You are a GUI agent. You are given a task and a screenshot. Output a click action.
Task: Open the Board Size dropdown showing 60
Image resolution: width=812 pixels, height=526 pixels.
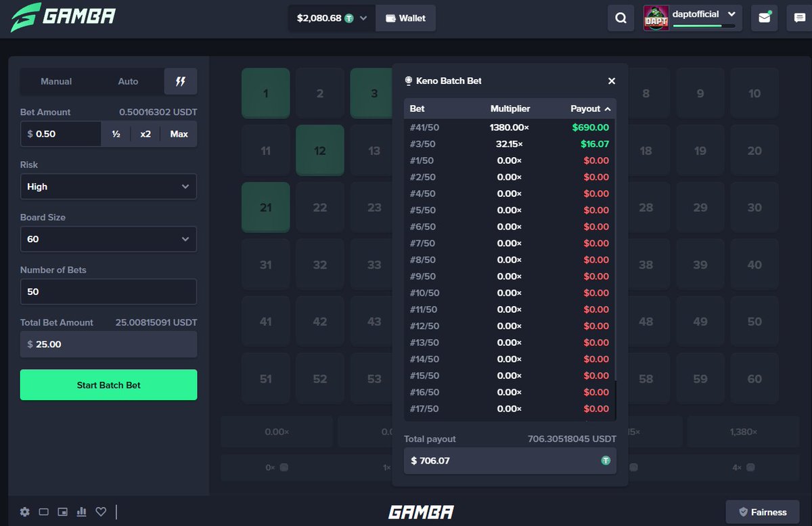click(108, 239)
